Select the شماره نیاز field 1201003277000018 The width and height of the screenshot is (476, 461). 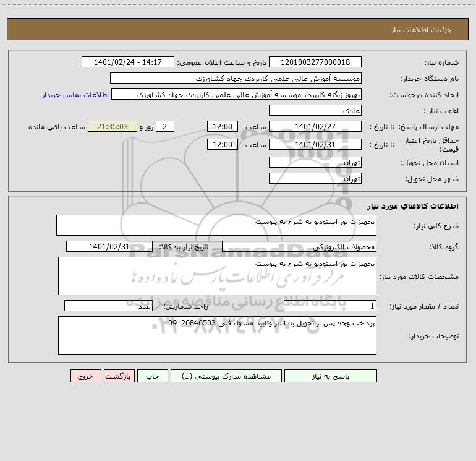315,62
